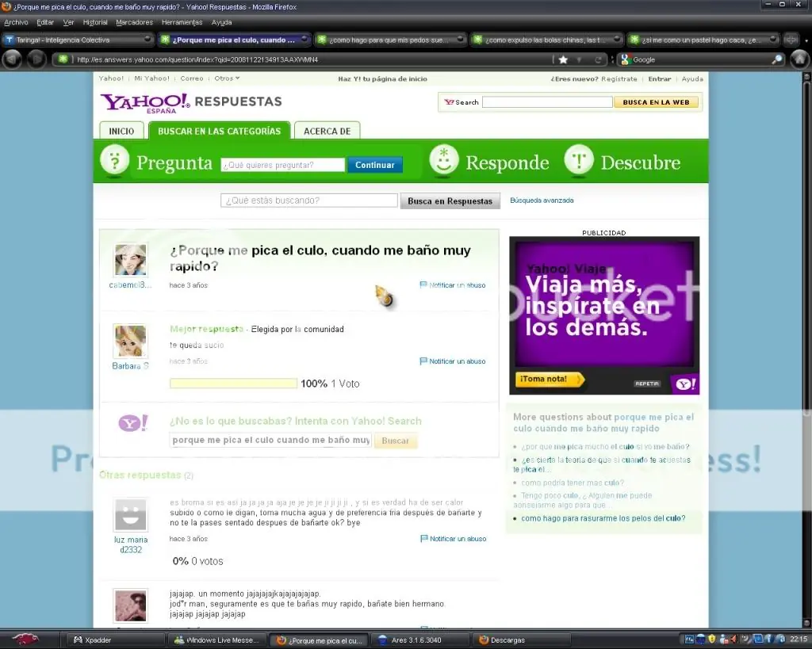Click the purple Y! logo beside Yahoo Search suggestion

(x=133, y=423)
